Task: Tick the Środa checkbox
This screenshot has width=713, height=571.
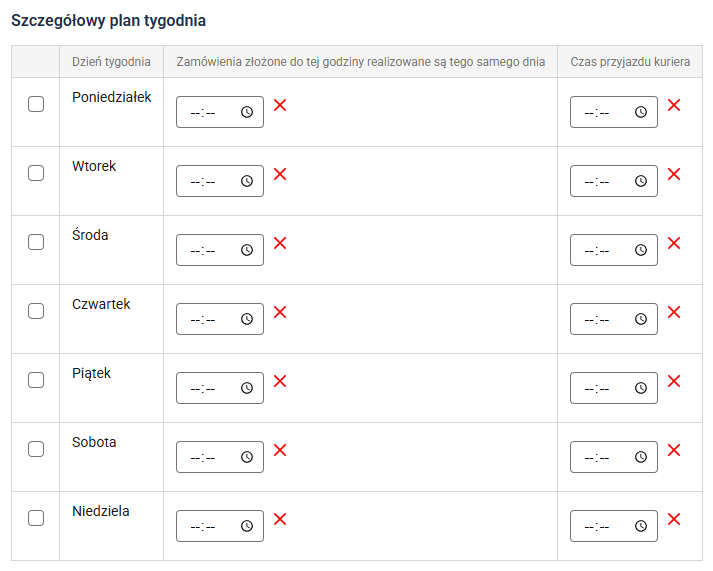Action: pos(36,242)
